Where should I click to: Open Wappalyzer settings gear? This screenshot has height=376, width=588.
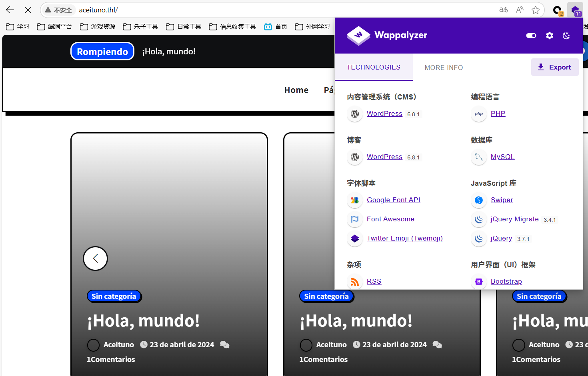550,36
